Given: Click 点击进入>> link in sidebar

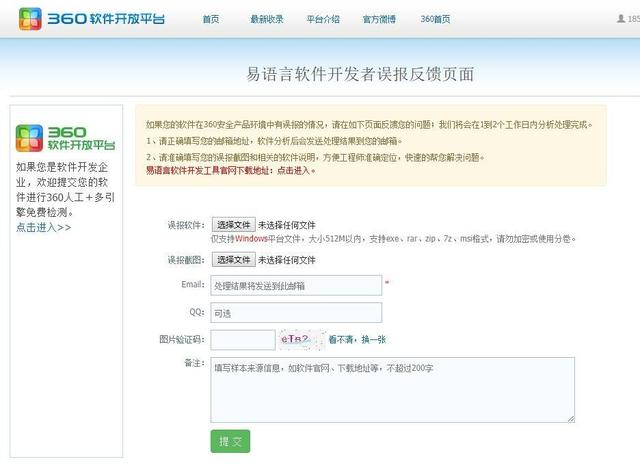Looking at the screenshot, I should (x=44, y=227).
